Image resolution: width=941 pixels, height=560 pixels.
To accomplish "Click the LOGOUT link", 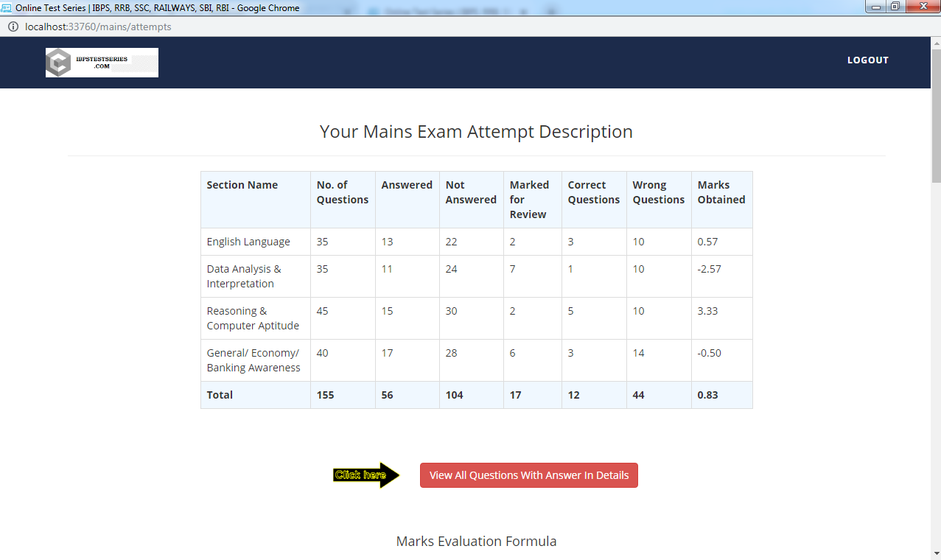I will point(867,60).
